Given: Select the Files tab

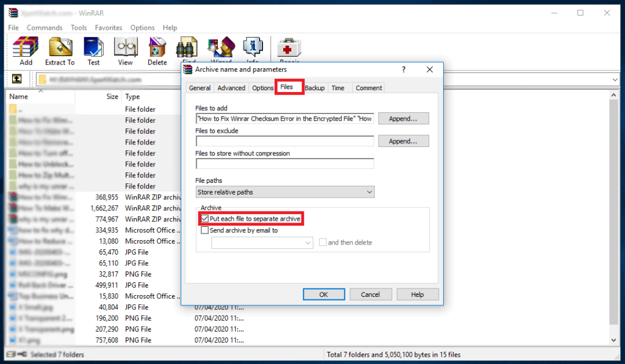Looking at the screenshot, I should click(287, 87).
